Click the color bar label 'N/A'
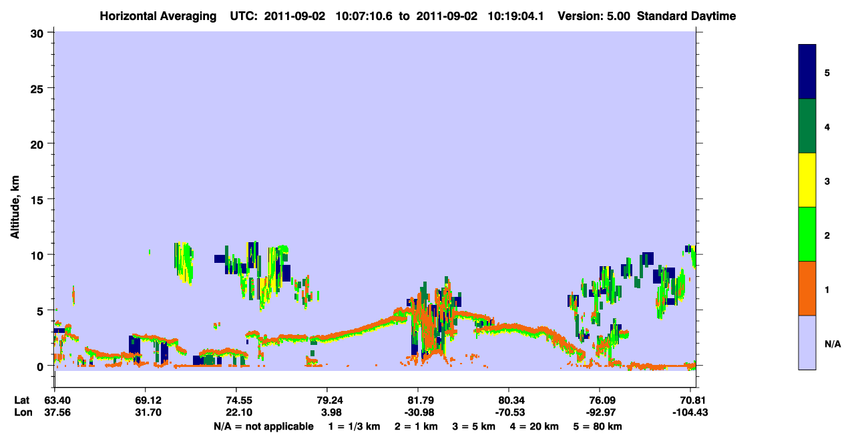 coord(833,344)
